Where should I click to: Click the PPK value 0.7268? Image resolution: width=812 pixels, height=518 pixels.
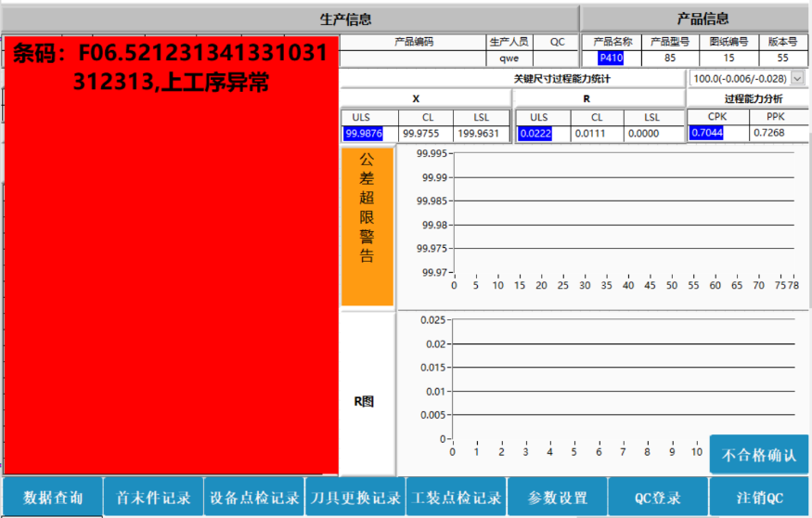point(779,133)
